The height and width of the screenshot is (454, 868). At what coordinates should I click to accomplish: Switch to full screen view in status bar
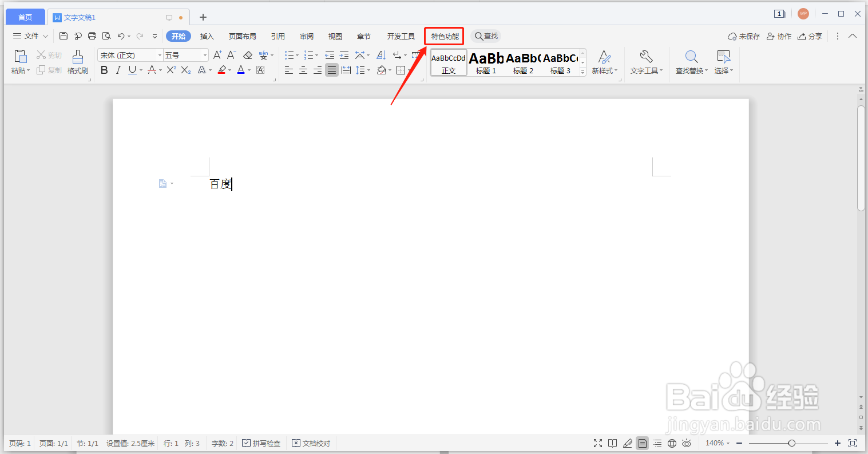[x=597, y=443]
